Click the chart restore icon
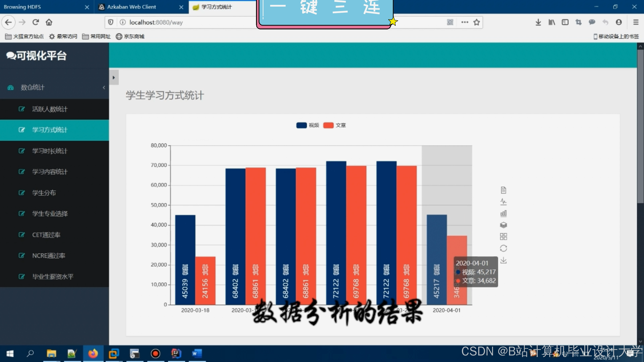Screen dimensions: 644x362 click(x=503, y=248)
